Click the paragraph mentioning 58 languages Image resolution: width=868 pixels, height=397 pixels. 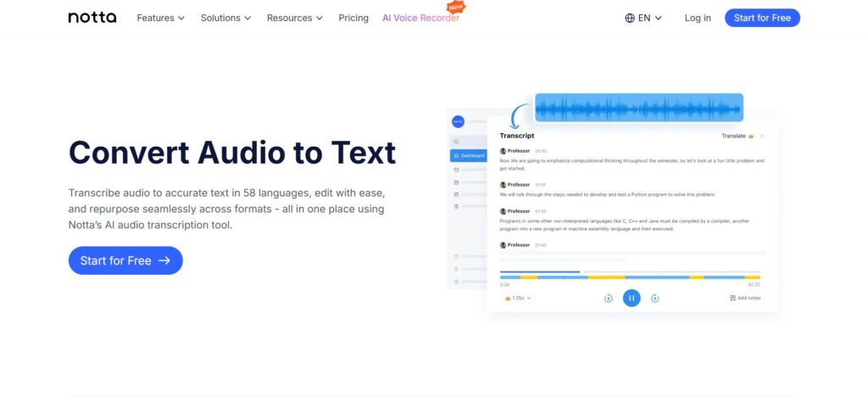click(x=227, y=210)
